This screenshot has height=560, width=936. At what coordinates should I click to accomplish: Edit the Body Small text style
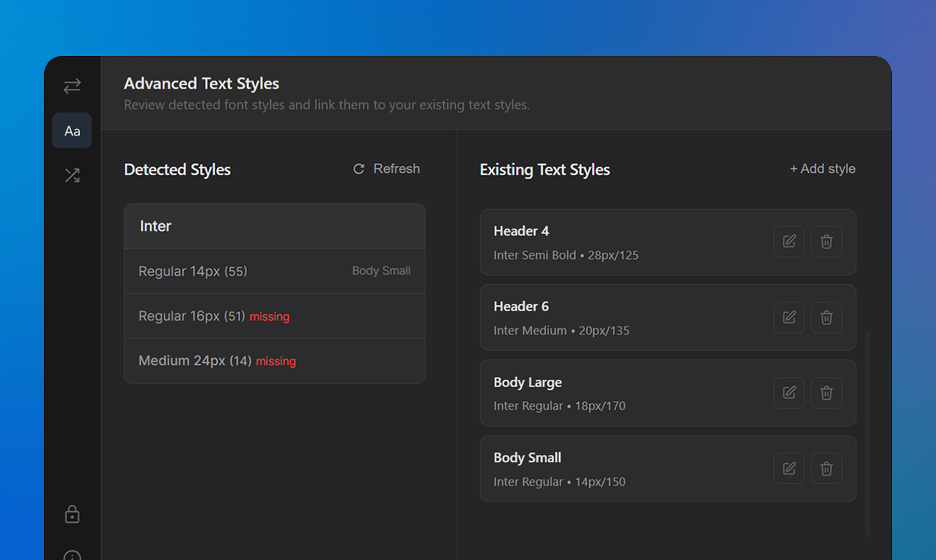click(x=789, y=468)
